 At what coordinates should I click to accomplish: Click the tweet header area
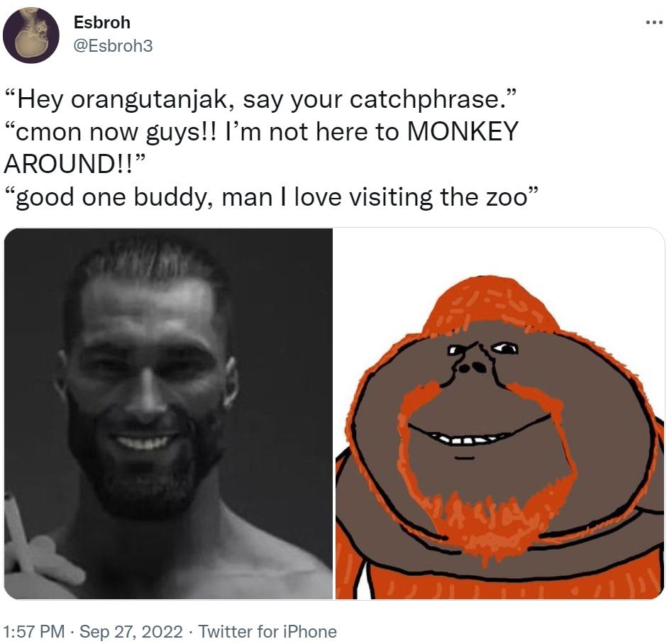pos(101,31)
